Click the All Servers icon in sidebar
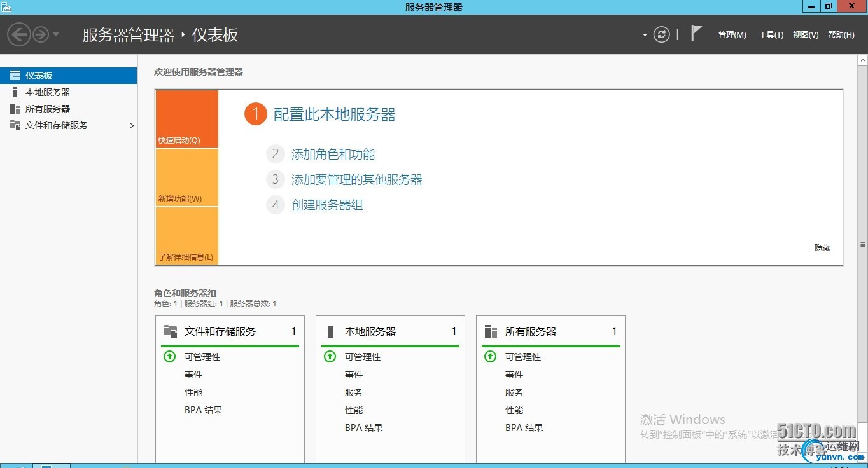 coord(15,109)
